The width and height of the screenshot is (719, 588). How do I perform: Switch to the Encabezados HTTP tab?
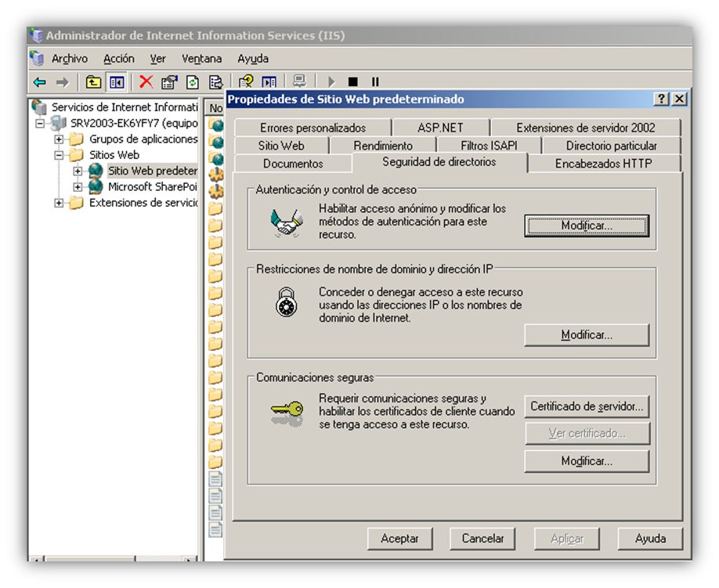pyautogui.click(x=603, y=164)
